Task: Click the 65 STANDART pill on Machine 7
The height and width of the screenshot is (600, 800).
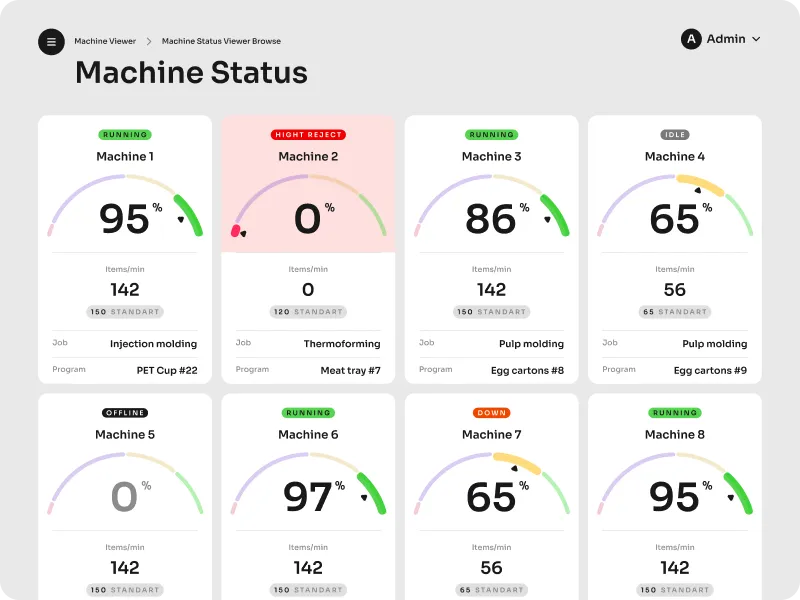Action: (491, 590)
